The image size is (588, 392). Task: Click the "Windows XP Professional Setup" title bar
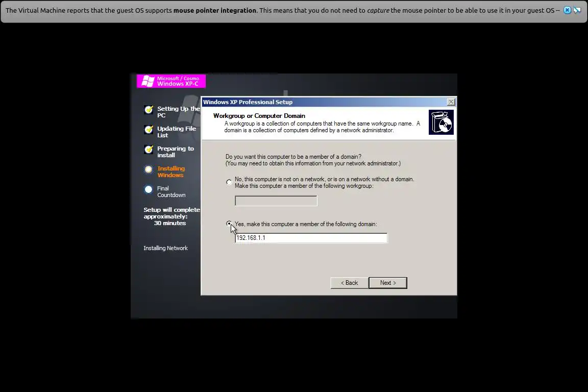(x=325, y=102)
